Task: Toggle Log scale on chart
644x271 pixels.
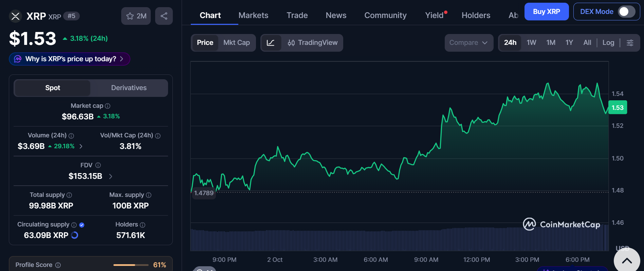Action: click(608, 43)
